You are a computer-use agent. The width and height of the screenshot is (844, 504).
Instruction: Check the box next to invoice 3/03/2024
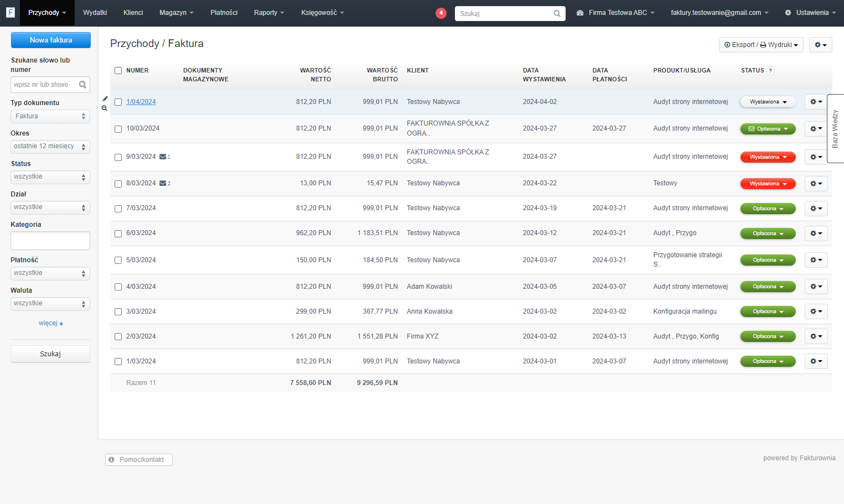tap(118, 312)
